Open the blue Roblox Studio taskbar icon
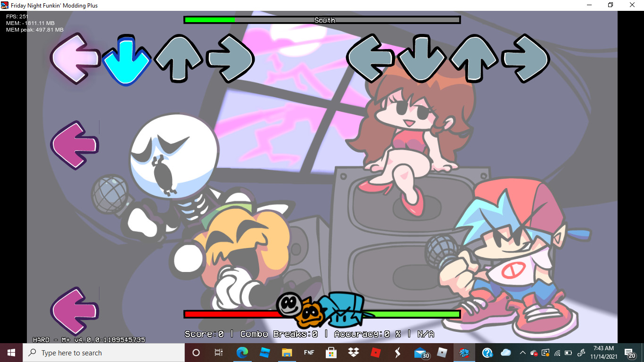The height and width of the screenshot is (362, 644). tap(264, 353)
